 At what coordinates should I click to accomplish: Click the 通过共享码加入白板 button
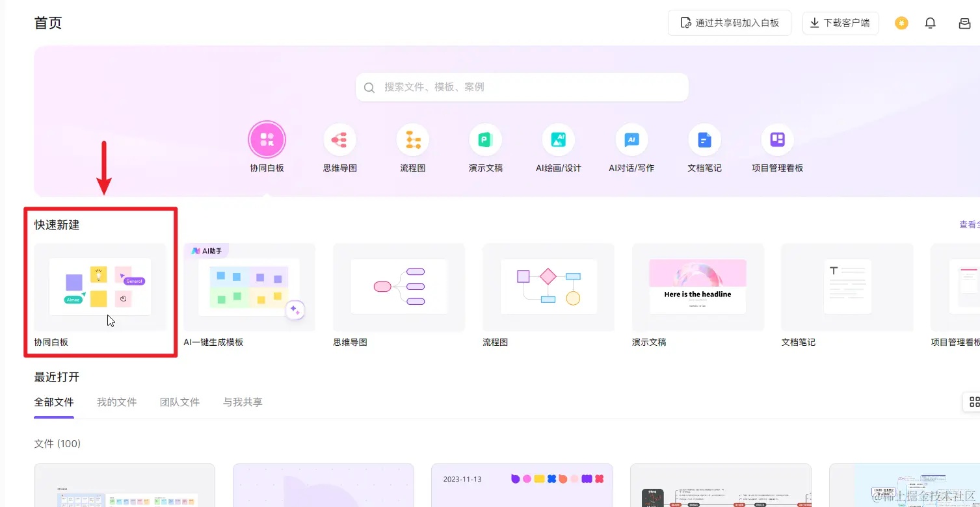coord(729,22)
